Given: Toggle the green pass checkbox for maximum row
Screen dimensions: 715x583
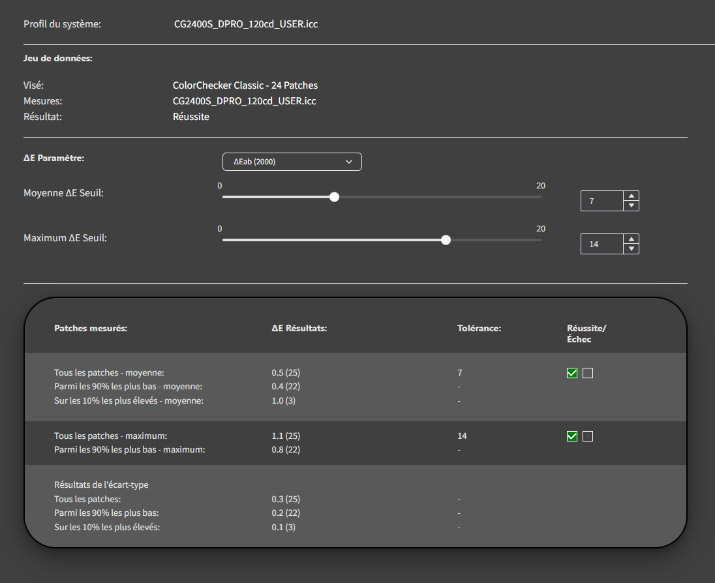Looking at the screenshot, I should 572,436.
